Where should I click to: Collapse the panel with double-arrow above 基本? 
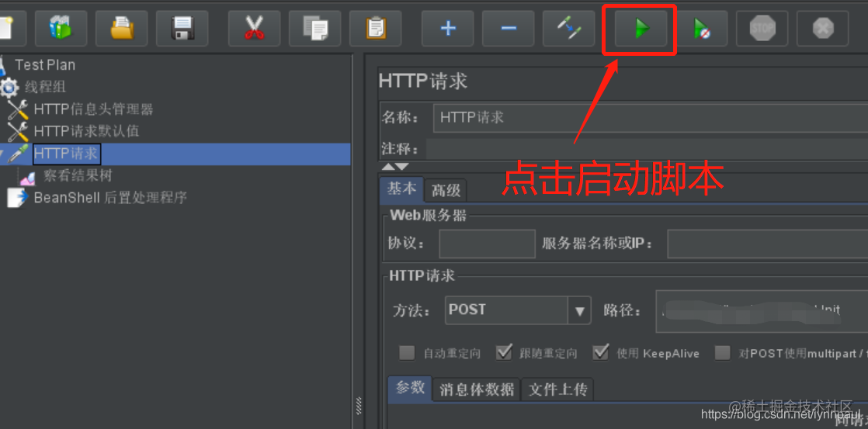[395, 167]
